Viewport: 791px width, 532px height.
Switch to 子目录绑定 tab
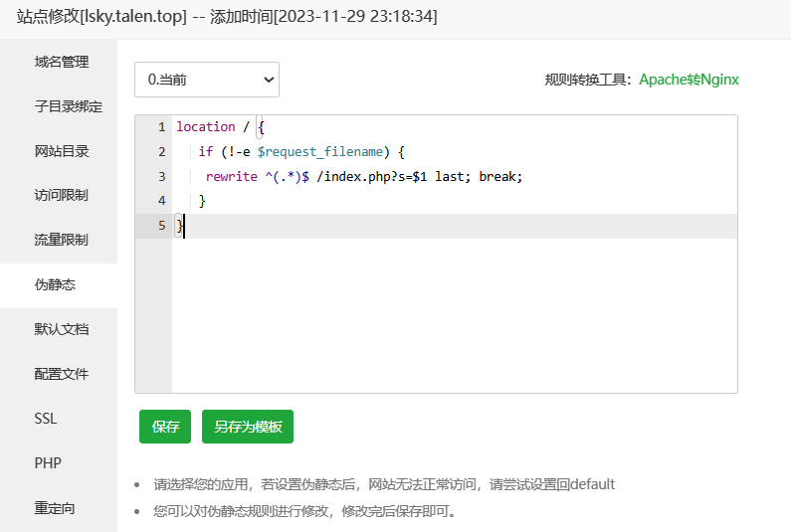[x=68, y=106]
